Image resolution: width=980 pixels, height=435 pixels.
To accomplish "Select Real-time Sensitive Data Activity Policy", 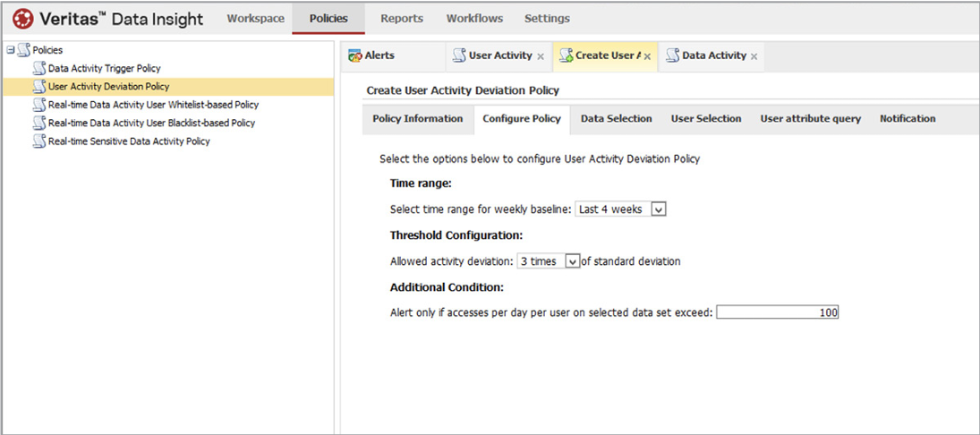I will coord(129,141).
